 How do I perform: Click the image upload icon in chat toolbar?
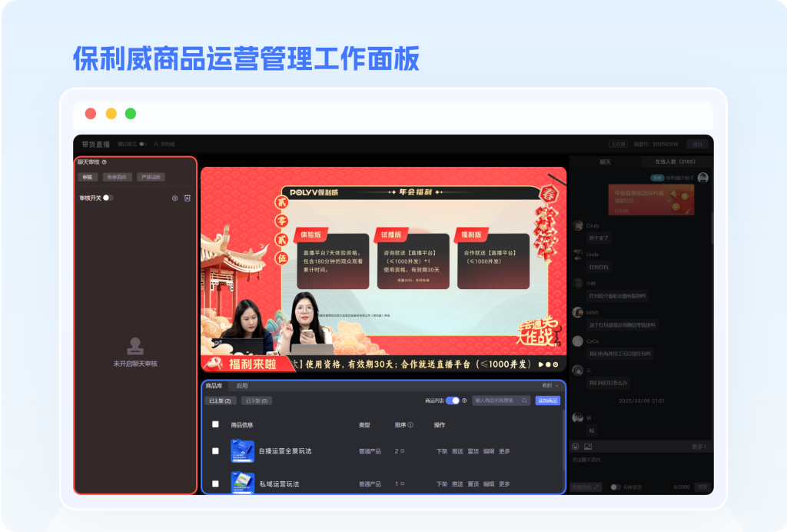pyautogui.click(x=588, y=446)
